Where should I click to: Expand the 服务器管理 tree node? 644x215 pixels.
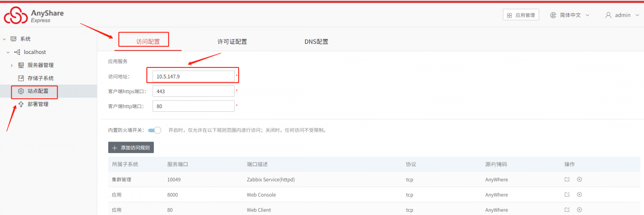12,65
